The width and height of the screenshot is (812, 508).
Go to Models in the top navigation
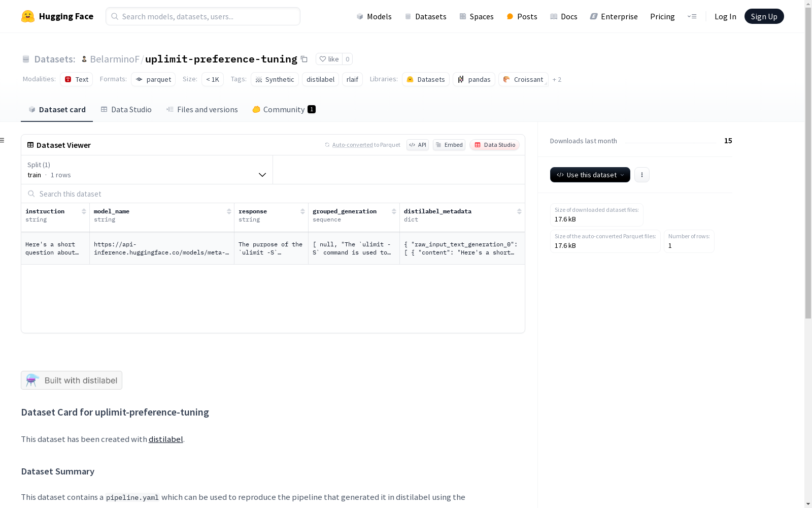[x=374, y=16]
